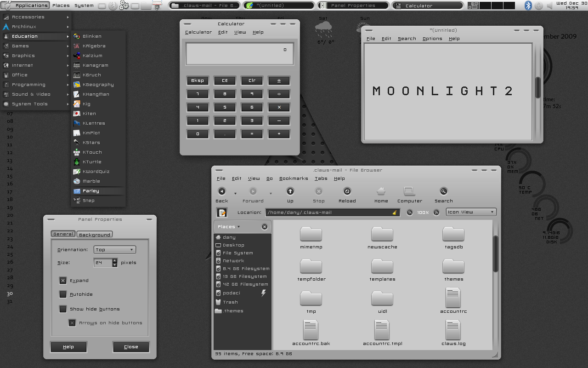
Task: Open Bluetooth tray icon in top panel
Action: (x=528, y=6)
